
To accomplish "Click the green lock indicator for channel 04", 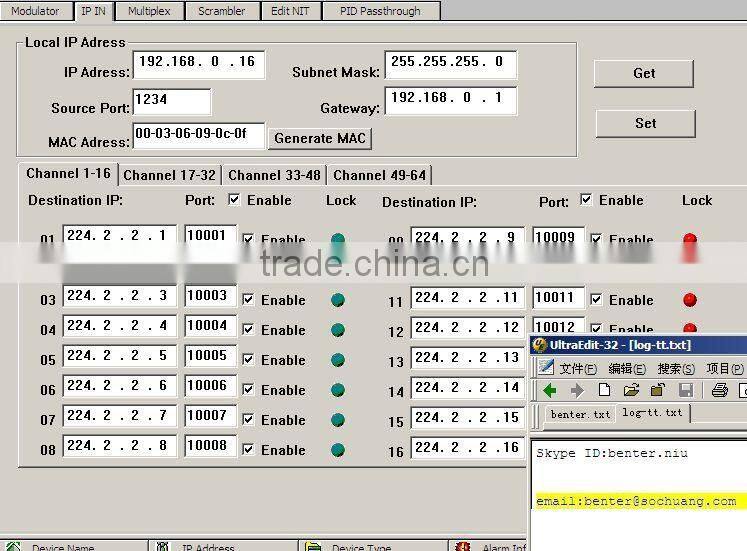I will click(338, 330).
